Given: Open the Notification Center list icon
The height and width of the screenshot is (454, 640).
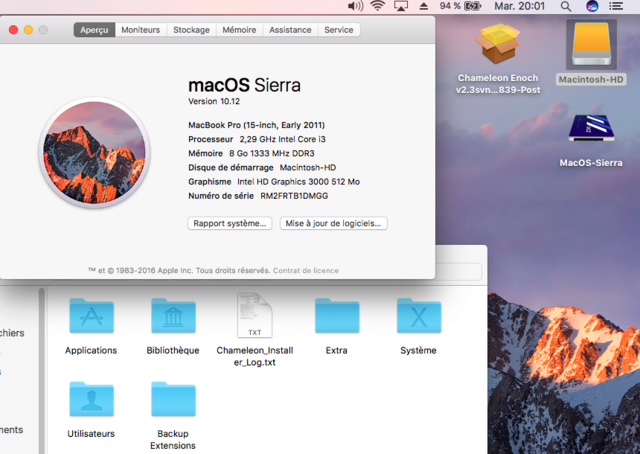Looking at the screenshot, I should tap(616, 6).
